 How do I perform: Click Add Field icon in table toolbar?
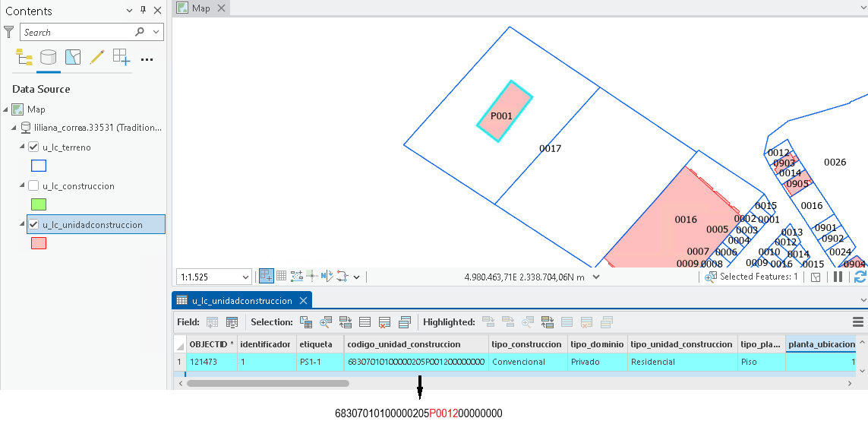tap(212, 322)
